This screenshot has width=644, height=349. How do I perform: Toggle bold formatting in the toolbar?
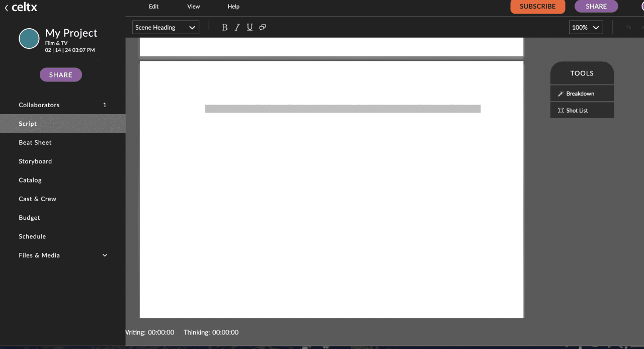point(224,27)
